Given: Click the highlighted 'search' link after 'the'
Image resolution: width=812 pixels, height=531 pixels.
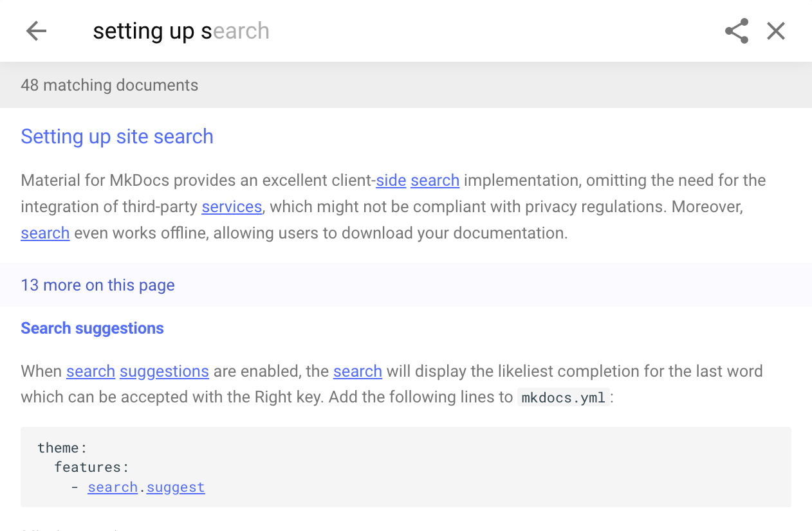Looking at the screenshot, I should 357,372.
